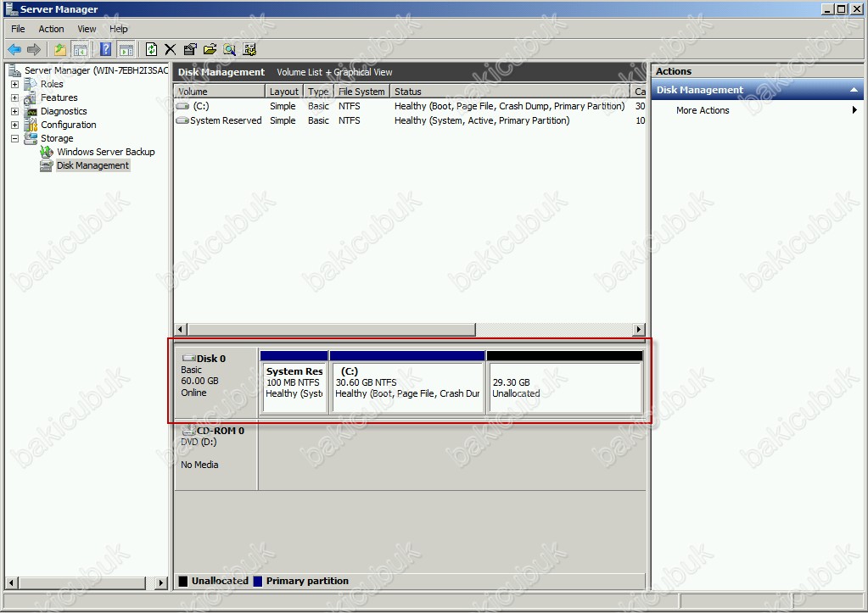This screenshot has width=868, height=613.
Task: Select Windows Server Backup in tree
Action: click(105, 153)
